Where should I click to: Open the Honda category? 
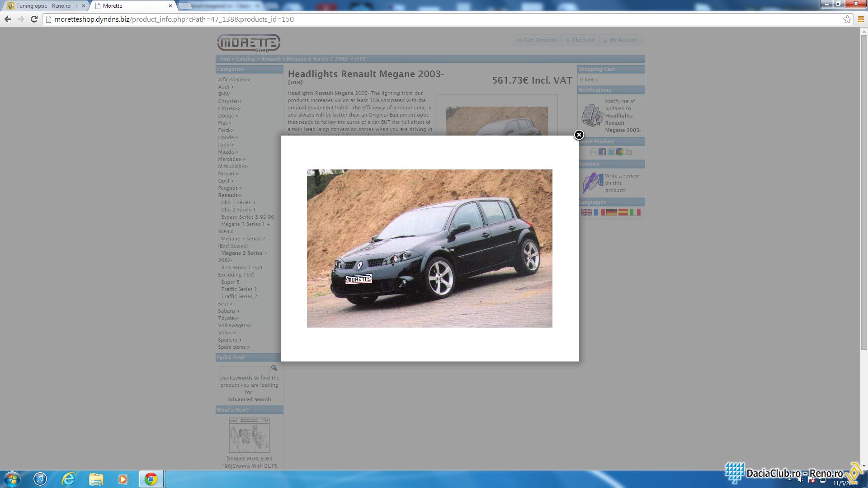point(228,137)
